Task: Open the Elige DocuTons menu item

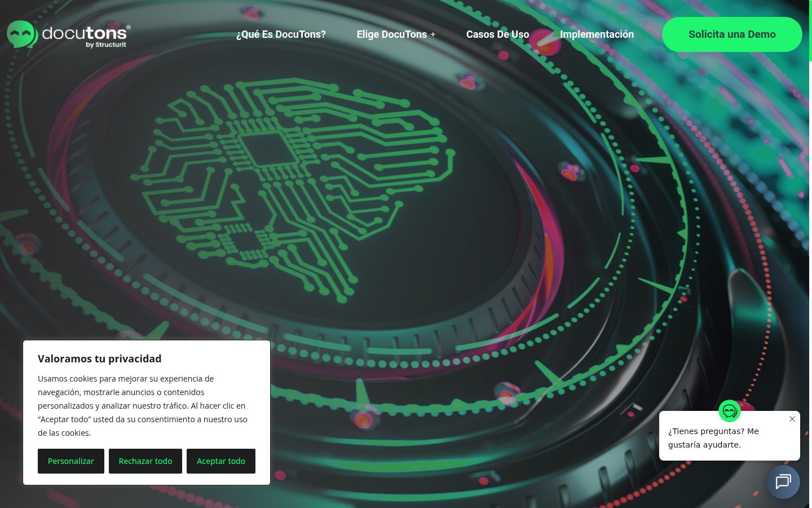Action: 391,34
